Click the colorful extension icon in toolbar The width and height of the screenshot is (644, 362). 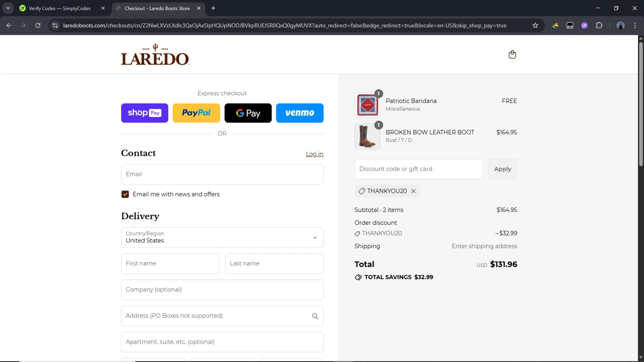(556, 25)
